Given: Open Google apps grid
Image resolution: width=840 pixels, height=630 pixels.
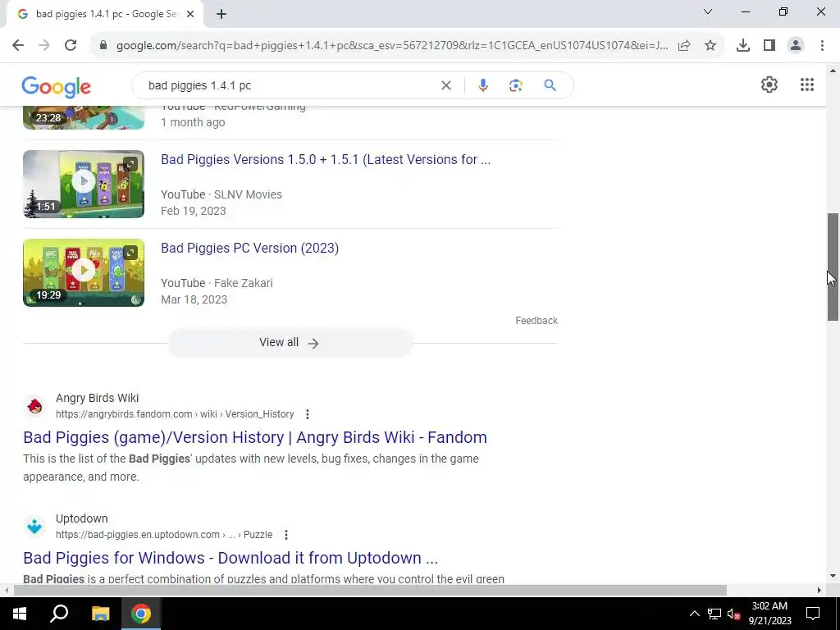Looking at the screenshot, I should [x=807, y=84].
